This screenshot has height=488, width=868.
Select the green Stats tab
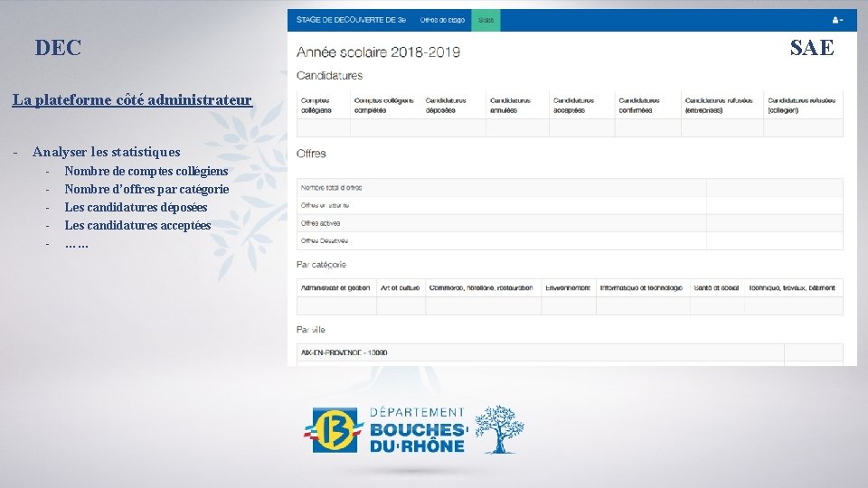pyautogui.click(x=486, y=20)
